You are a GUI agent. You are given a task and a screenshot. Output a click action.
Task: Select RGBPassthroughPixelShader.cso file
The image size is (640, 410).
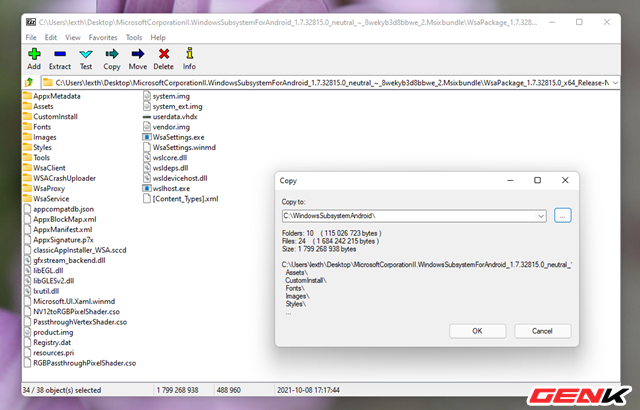tap(80, 363)
